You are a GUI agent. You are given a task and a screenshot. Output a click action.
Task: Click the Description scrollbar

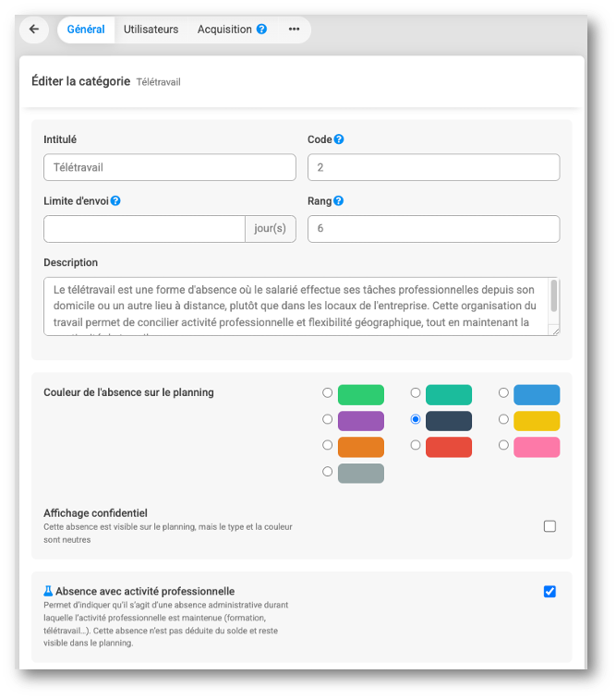click(554, 297)
